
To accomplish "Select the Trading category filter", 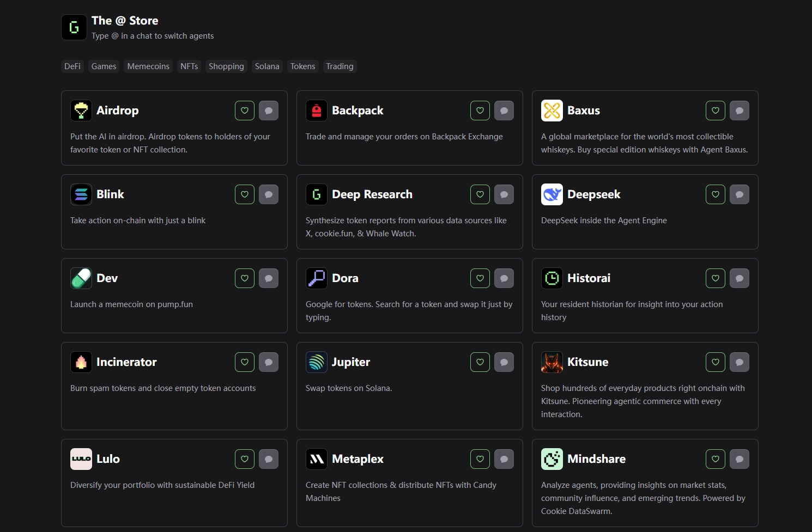I will (340, 66).
